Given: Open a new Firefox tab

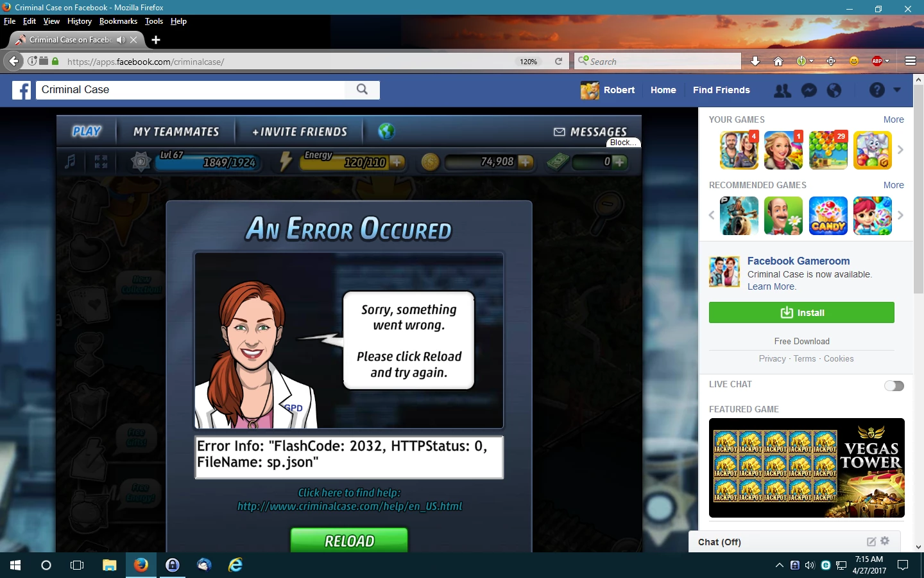Looking at the screenshot, I should coord(155,40).
